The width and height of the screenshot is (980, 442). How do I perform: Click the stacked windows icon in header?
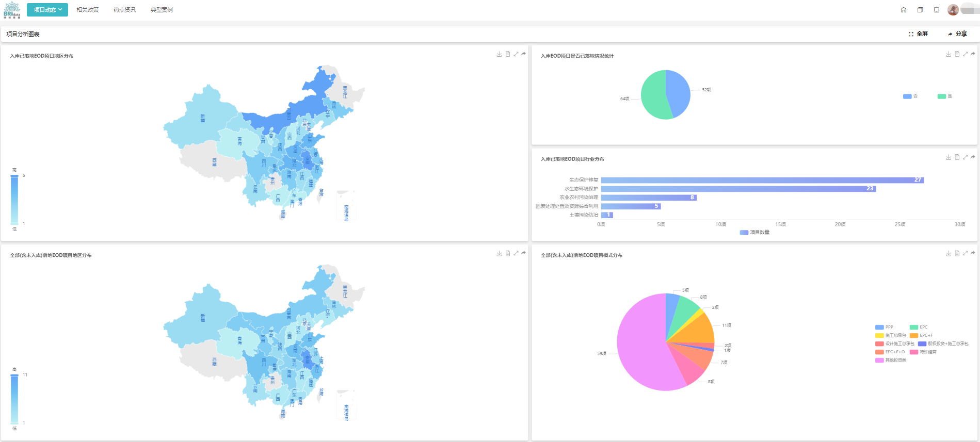pyautogui.click(x=920, y=10)
